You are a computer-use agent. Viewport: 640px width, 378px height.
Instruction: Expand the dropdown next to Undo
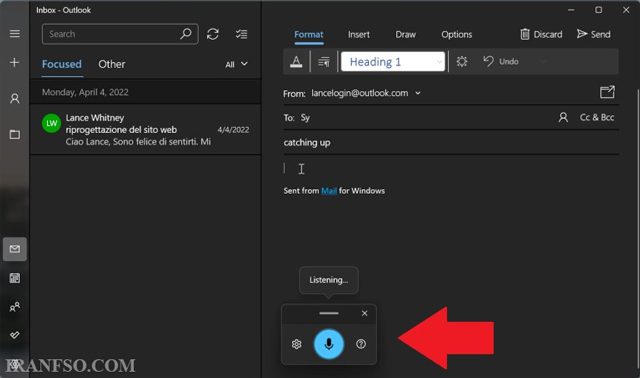[x=542, y=62]
